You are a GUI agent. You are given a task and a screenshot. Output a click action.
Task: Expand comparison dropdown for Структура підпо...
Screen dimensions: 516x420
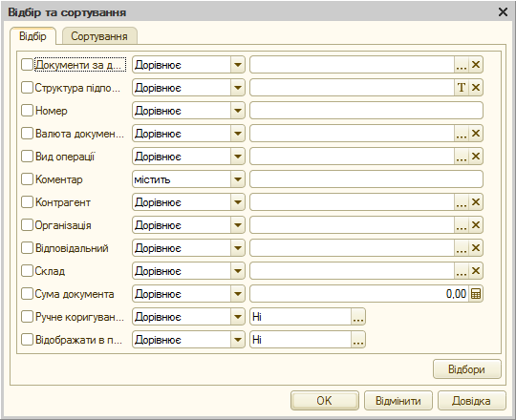[238, 88]
